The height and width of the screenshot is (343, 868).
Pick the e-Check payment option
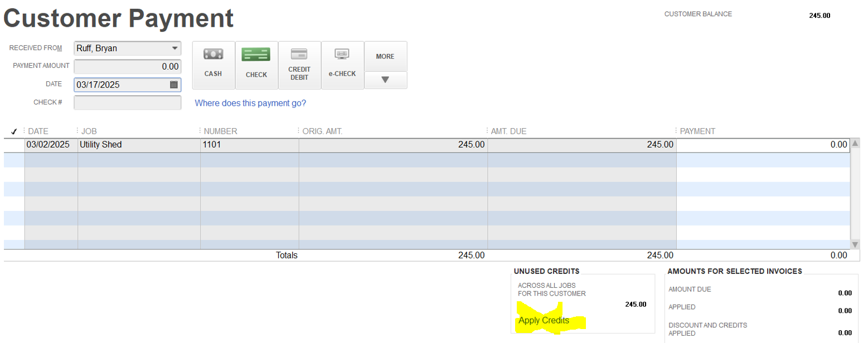click(x=342, y=65)
